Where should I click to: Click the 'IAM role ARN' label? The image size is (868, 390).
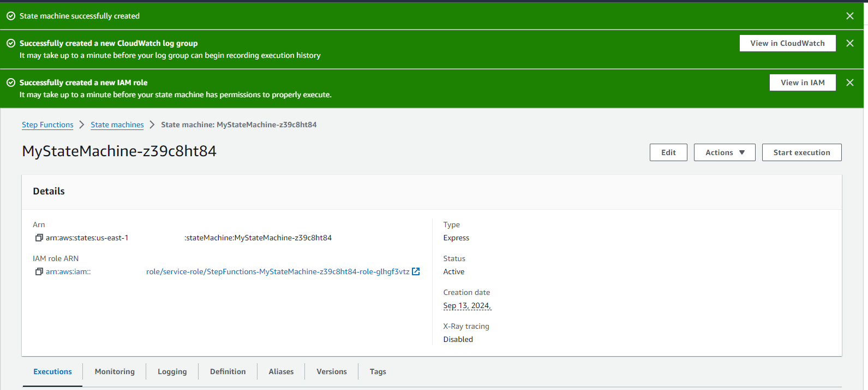tap(56, 258)
